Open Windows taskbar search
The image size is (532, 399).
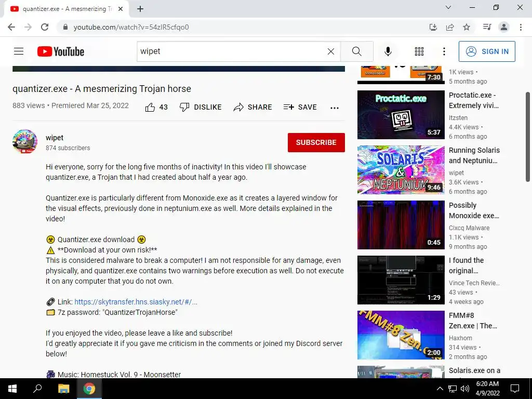point(37,389)
